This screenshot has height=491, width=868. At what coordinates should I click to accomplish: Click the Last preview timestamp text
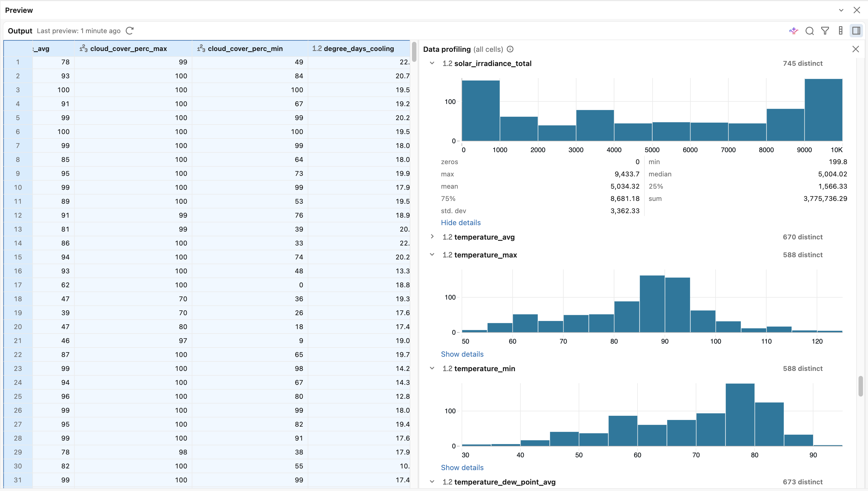coord(79,31)
